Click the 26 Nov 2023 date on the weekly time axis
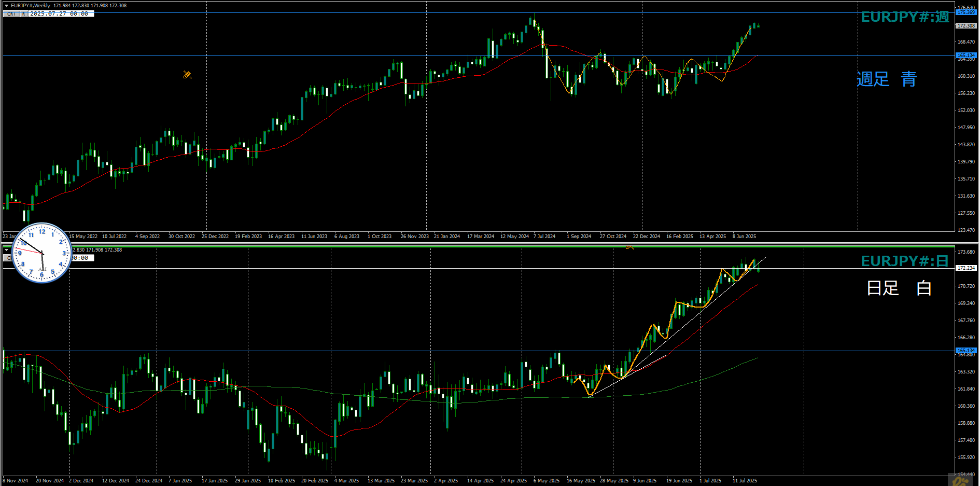The height and width of the screenshot is (486, 980). tap(414, 237)
